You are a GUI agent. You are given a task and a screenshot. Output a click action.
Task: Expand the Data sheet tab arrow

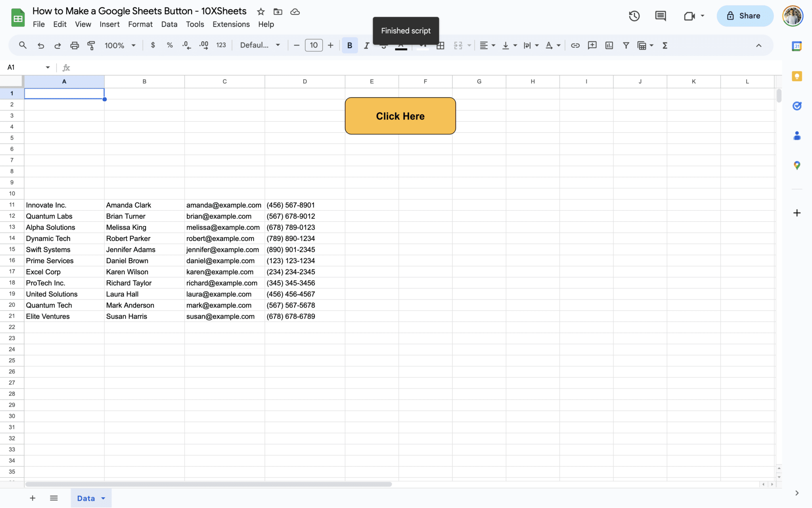103,498
